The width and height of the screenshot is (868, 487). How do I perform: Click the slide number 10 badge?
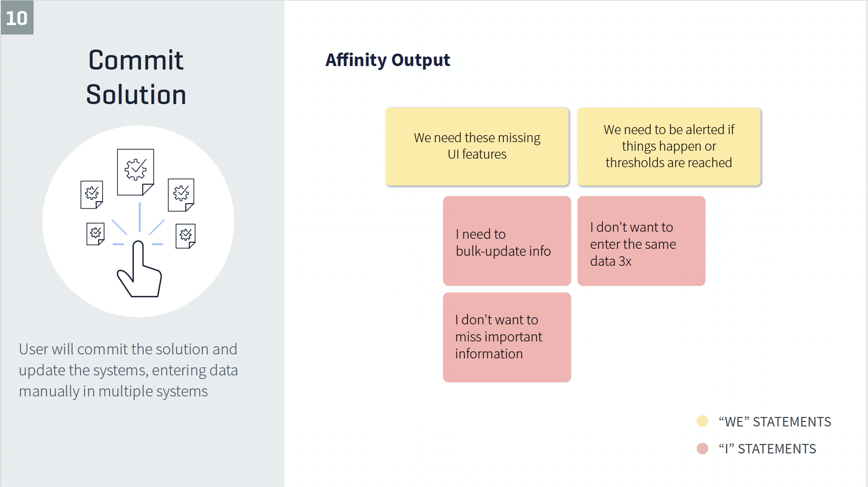coord(17,18)
